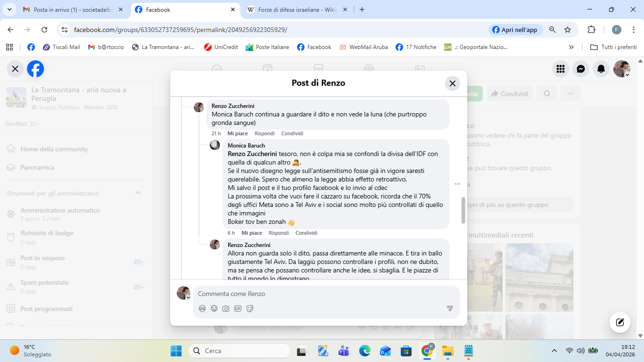
Task: Switch commenting identity via avatar arrow
Action: coord(188,297)
